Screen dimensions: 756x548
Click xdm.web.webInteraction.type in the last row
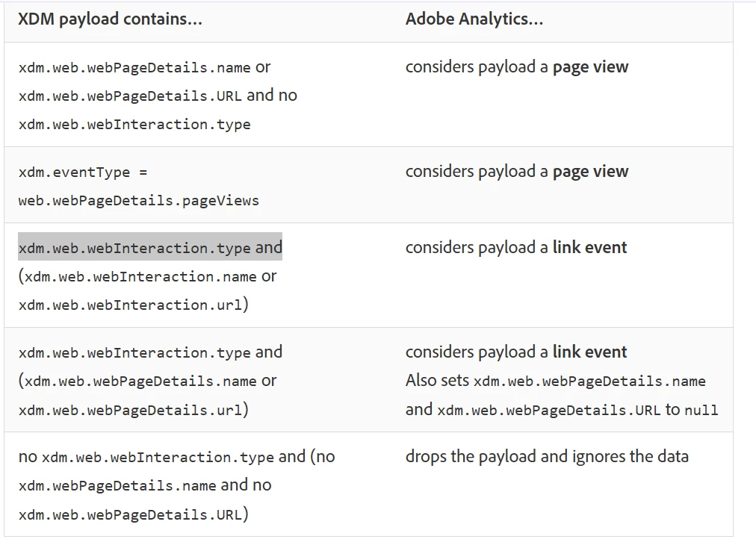tap(158, 458)
